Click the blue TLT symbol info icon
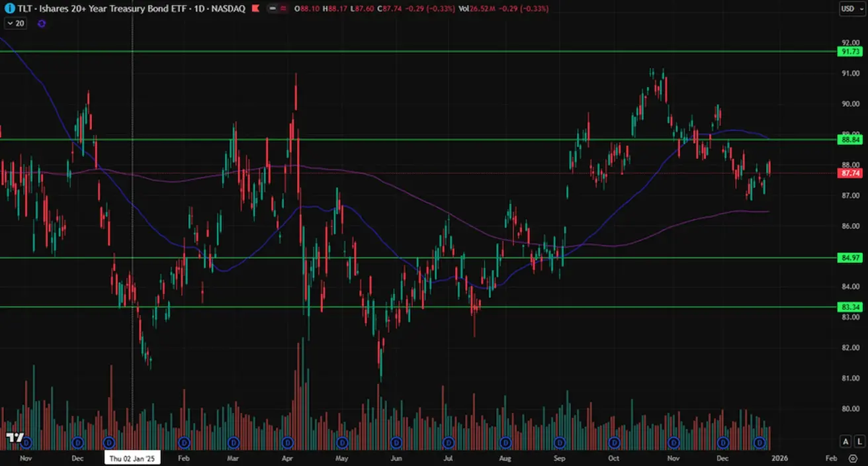 point(10,9)
